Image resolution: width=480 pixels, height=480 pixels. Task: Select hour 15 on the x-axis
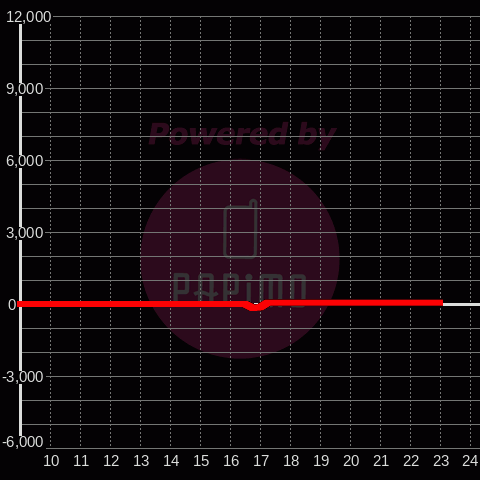[201, 461]
